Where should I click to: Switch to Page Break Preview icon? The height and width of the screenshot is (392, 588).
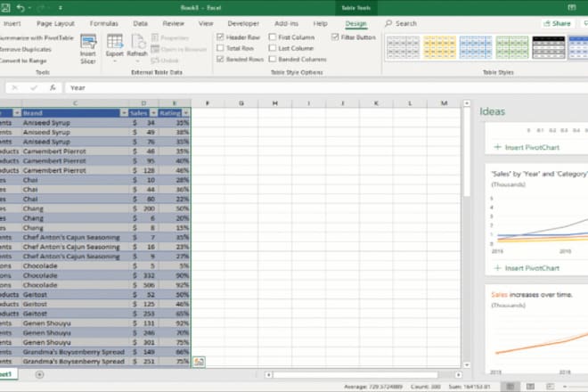click(550, 387)
